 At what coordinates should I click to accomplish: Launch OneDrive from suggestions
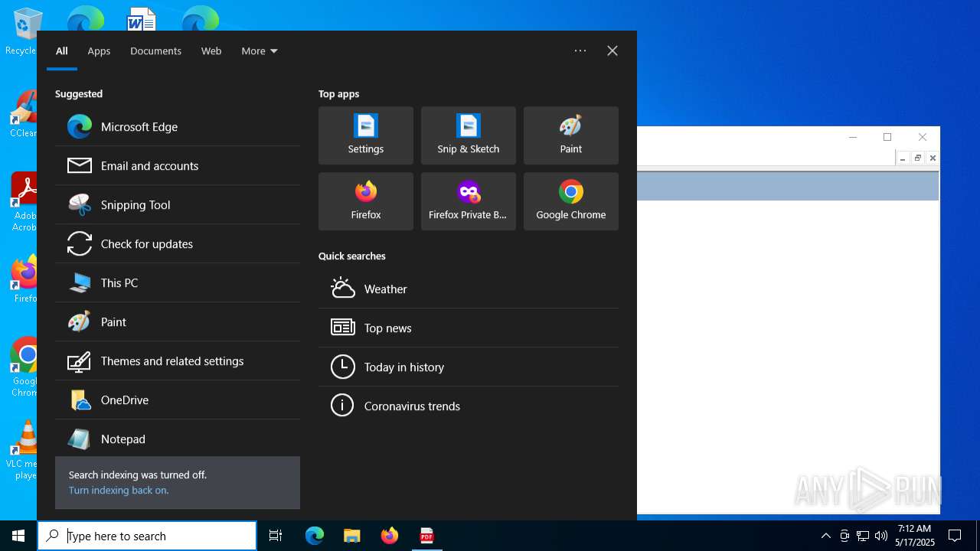[178, 400]
